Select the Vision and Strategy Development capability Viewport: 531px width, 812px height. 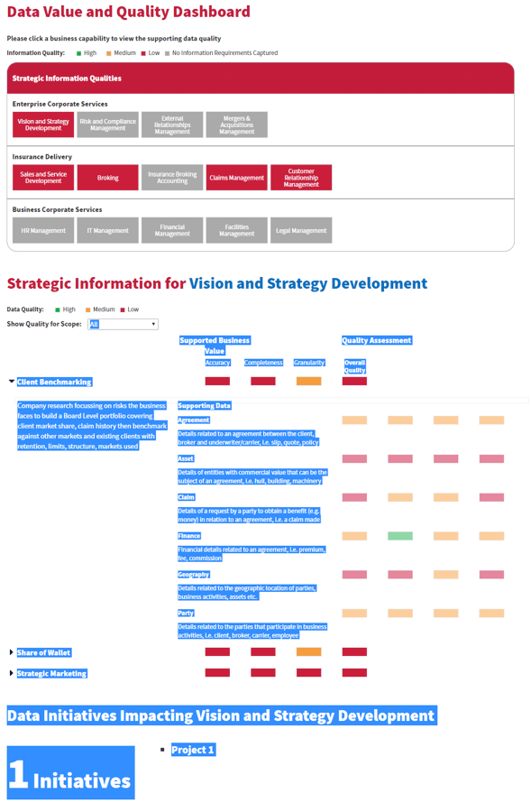(x=43, y=125)
